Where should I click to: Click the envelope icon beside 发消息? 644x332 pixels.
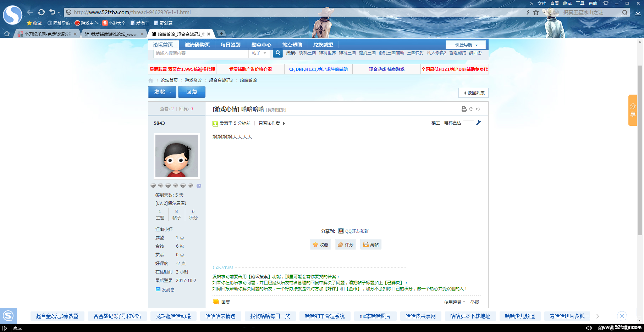pyautogui.click(x=158, y=289)
